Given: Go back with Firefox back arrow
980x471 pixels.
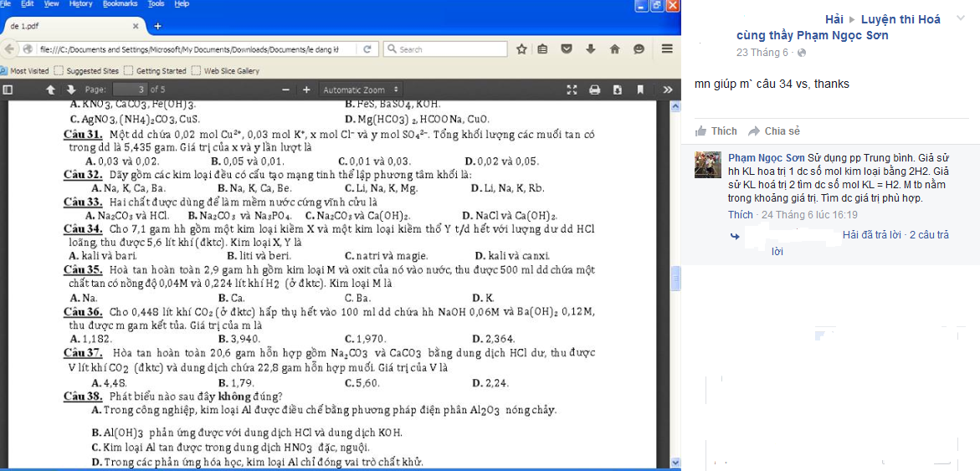Looking at the screenshot, I should (x=11, y=49).
